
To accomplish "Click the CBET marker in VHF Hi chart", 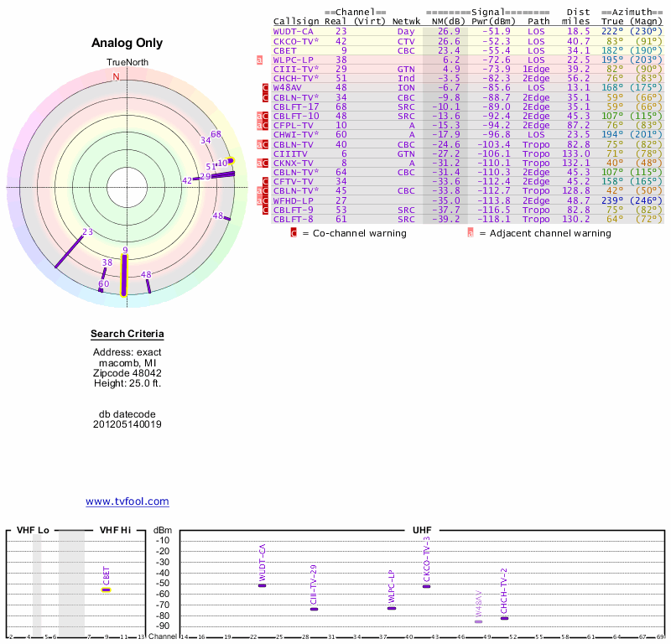I will point(107,589).
